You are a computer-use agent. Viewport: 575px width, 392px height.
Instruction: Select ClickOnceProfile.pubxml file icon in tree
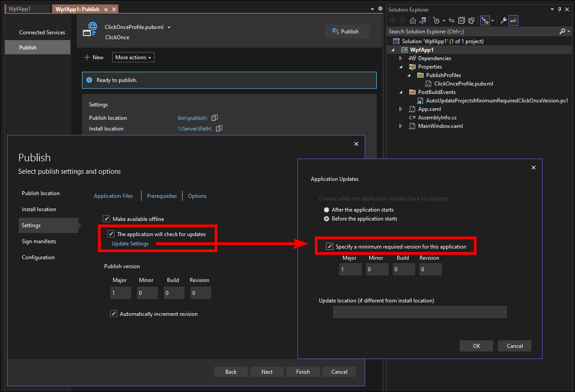[428, 84]
